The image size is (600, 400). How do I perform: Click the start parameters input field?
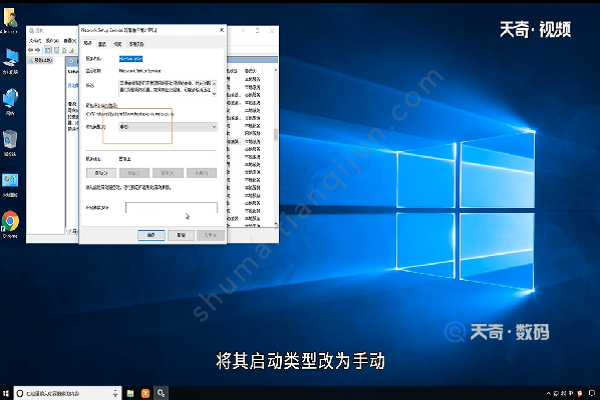[x=171, y=207]
